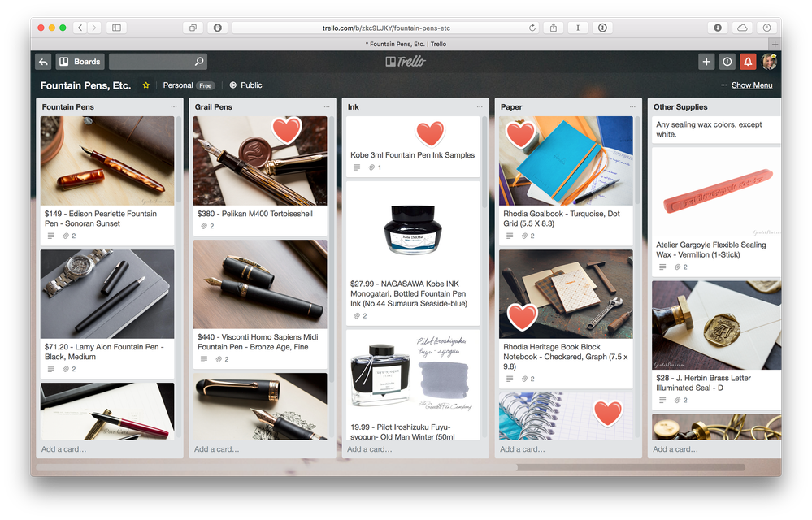The image size is (812, 520).
Task: Click the board horizontal scrollbar
Action: (x=277, y=467)
